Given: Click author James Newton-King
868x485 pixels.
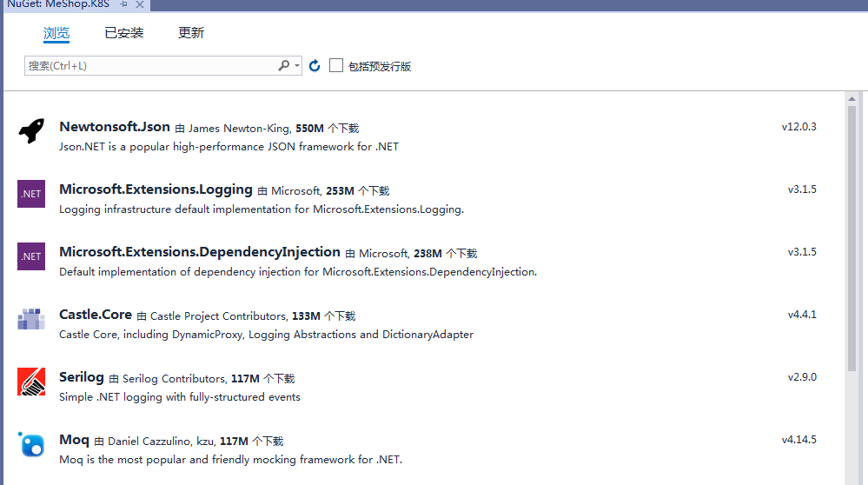Looking at the screenshot, I should (239, 129).
